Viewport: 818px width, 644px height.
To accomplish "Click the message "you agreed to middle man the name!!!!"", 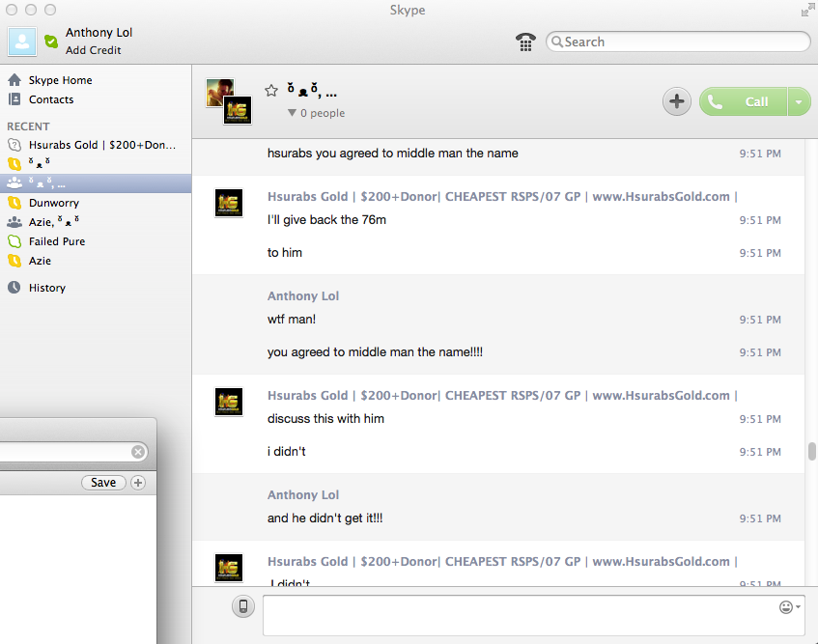I will 375,352.
